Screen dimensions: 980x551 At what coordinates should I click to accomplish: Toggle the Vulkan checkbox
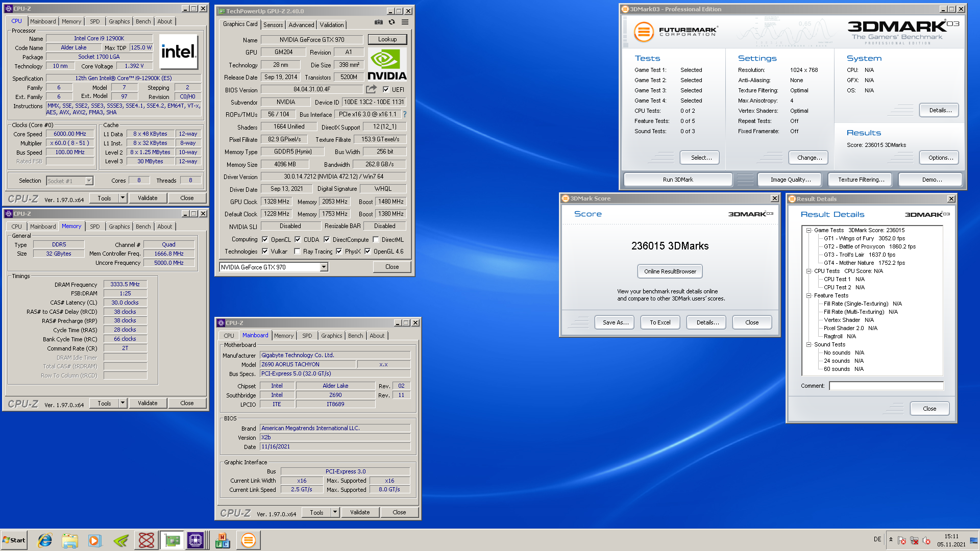click(x=265, y=251)
